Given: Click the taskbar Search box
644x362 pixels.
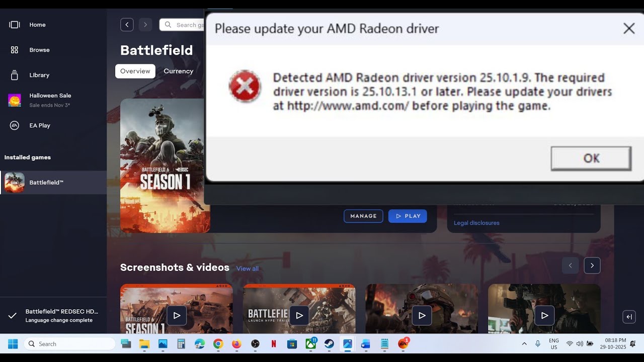Looking at the screenshot, I should (x=70, y=344).
